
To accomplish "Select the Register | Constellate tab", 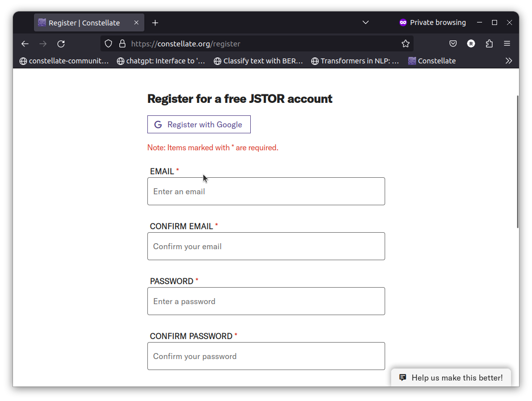I will (89, 23).
